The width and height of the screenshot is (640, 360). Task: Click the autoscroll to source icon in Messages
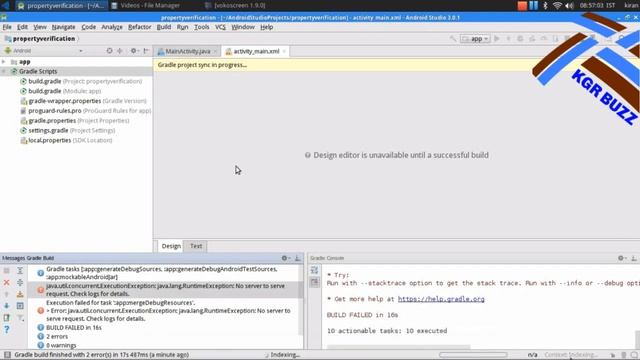pyautogui.click(x=20, y=306)
